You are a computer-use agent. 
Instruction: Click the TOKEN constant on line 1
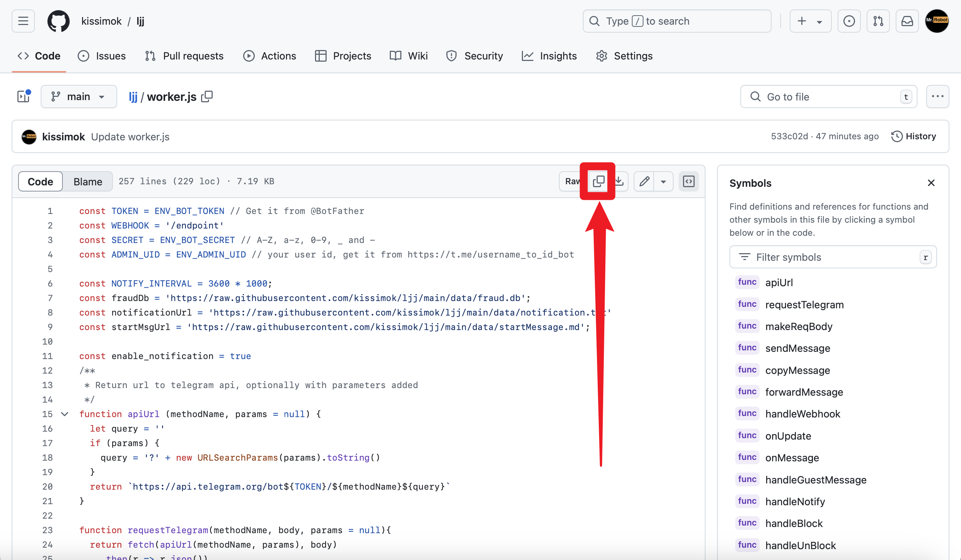[x=125, y=211]
